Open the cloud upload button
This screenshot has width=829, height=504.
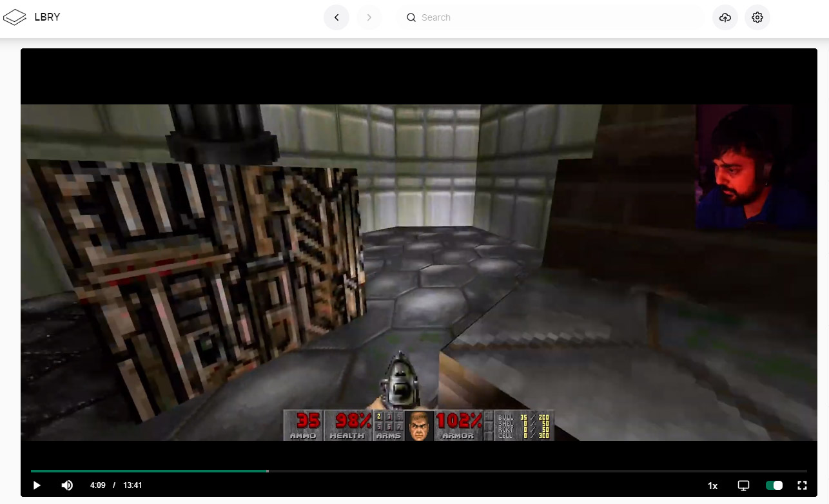click(x=725, y=17)
